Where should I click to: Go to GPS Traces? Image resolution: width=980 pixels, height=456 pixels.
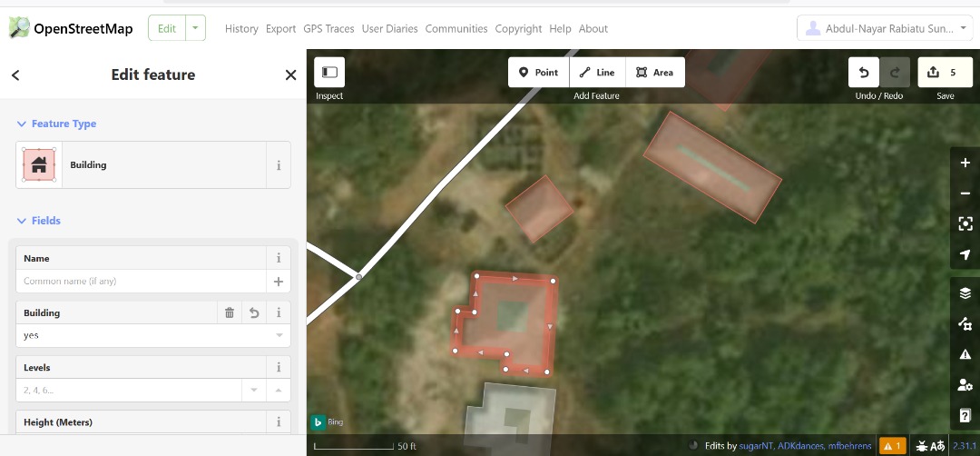coord(328,29)
